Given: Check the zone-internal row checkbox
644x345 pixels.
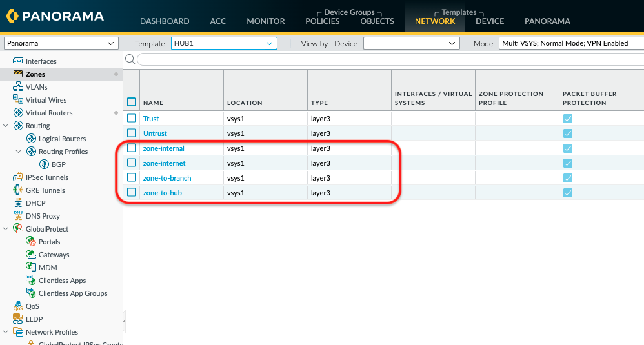Looking at the screenshot, I should pos(132,148).
